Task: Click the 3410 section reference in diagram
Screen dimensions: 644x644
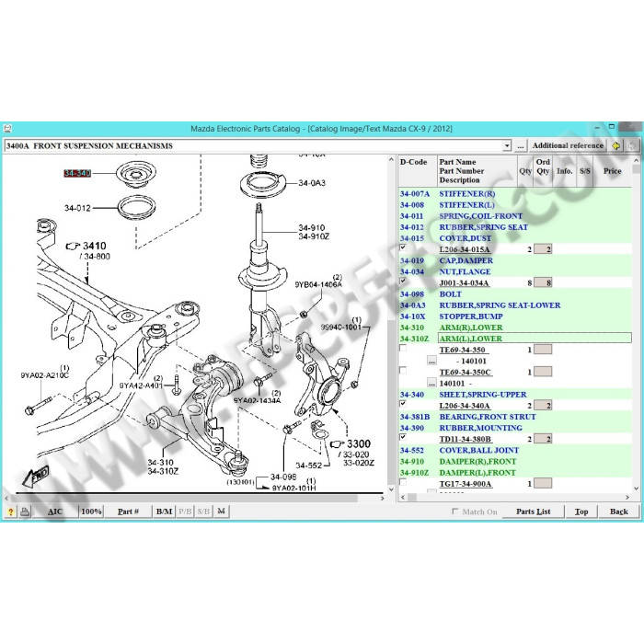Action: pos(95,246)
